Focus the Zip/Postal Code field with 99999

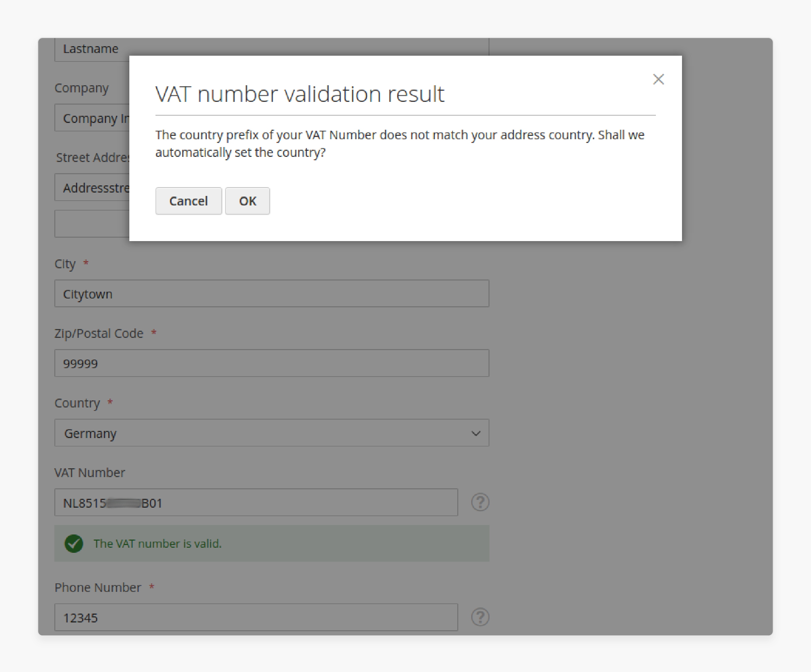[272, 363]
